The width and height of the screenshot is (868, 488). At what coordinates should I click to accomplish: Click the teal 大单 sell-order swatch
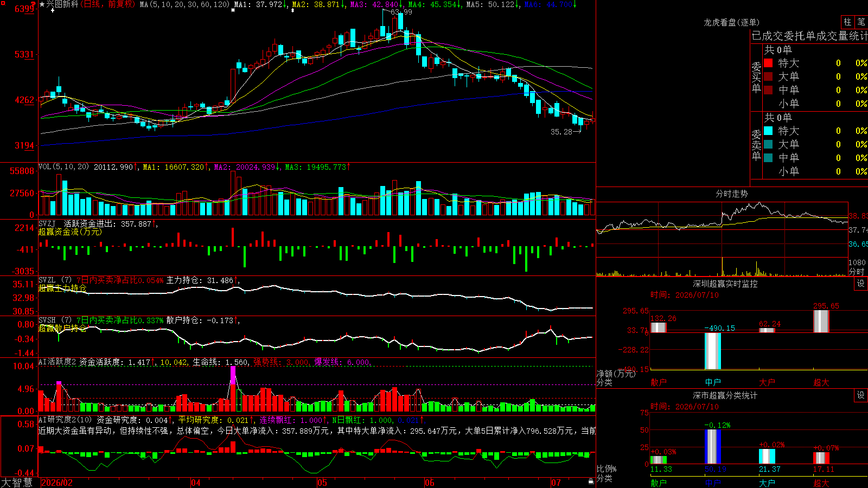(768, 144)
